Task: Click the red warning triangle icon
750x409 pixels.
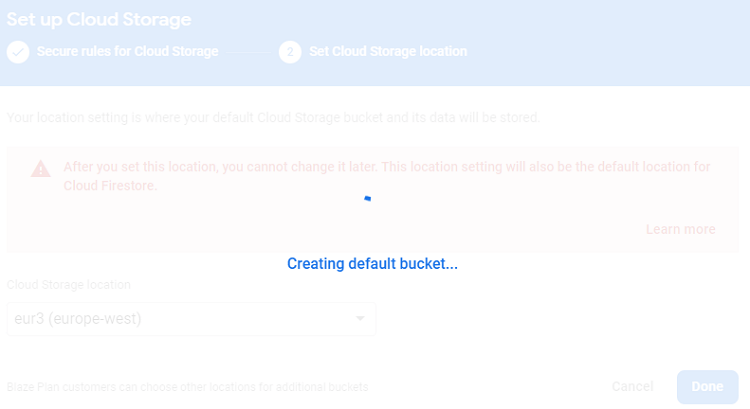Action: coord(41,169)
